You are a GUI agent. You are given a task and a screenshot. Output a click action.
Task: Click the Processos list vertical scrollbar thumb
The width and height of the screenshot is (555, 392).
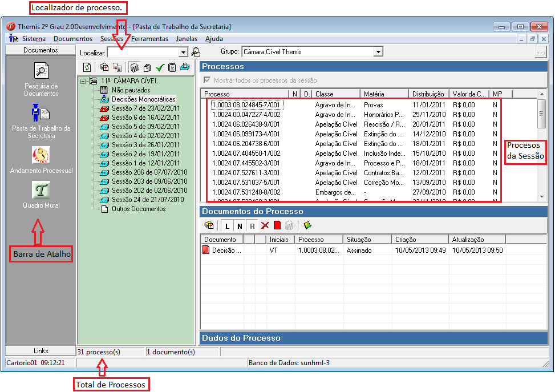[542, 114]
